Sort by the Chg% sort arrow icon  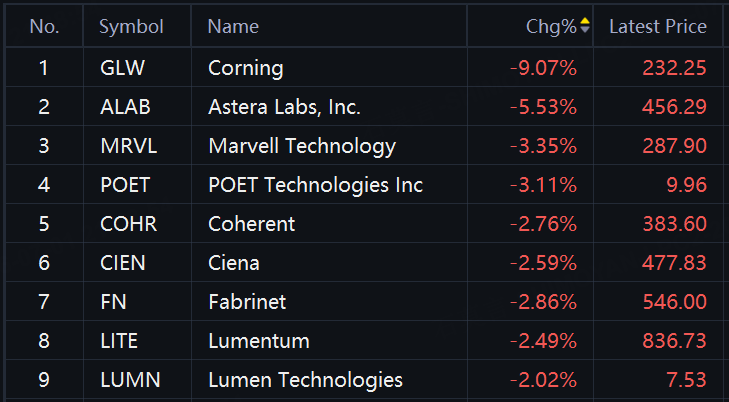point(584,26)
